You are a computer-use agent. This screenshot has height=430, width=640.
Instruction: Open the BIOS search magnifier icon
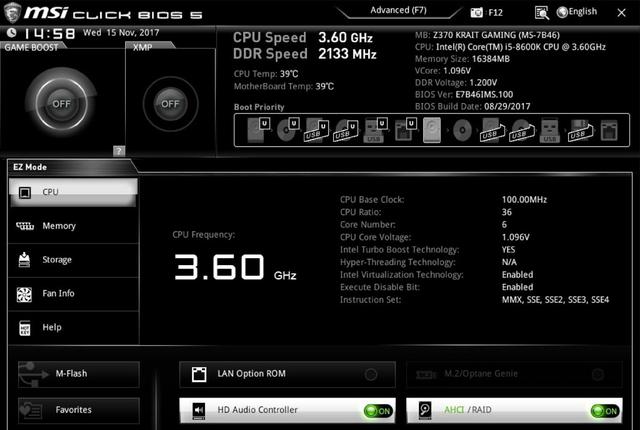tap(542, 13)
